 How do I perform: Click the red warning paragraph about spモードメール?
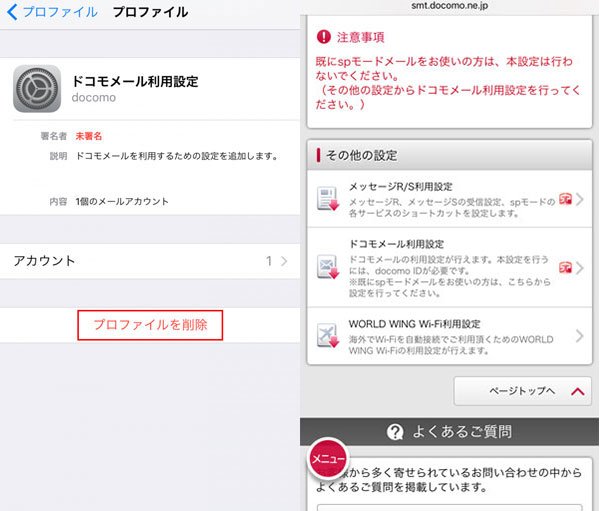448,83
